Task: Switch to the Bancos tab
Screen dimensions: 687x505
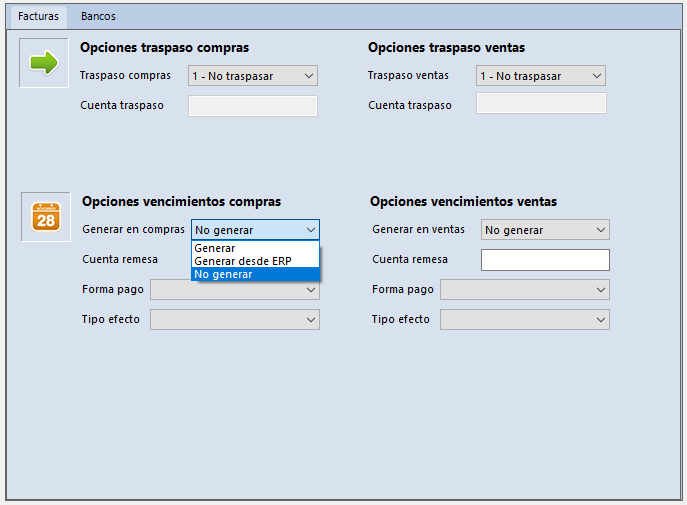Action: point(98,16)
